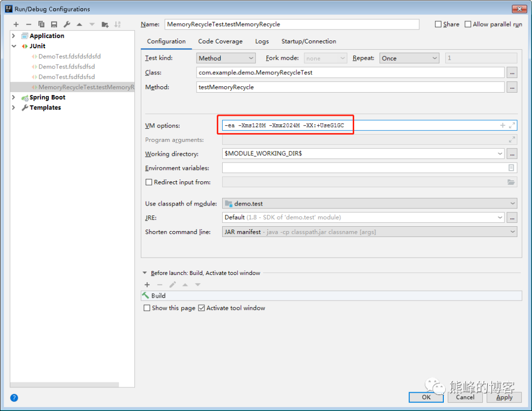Image resolution: width=532 pixels, height=411 pixels.
Task: Expand the Spring Boot tree node
Action: coord(14,98)
